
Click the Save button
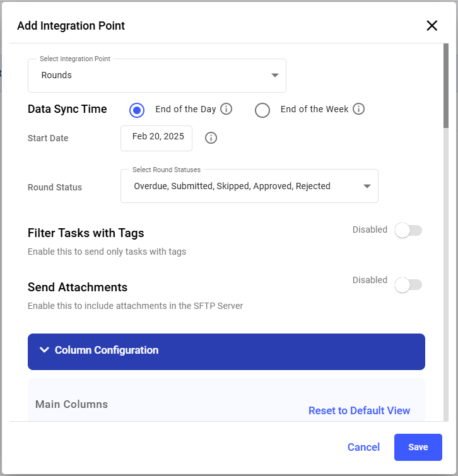418,447
